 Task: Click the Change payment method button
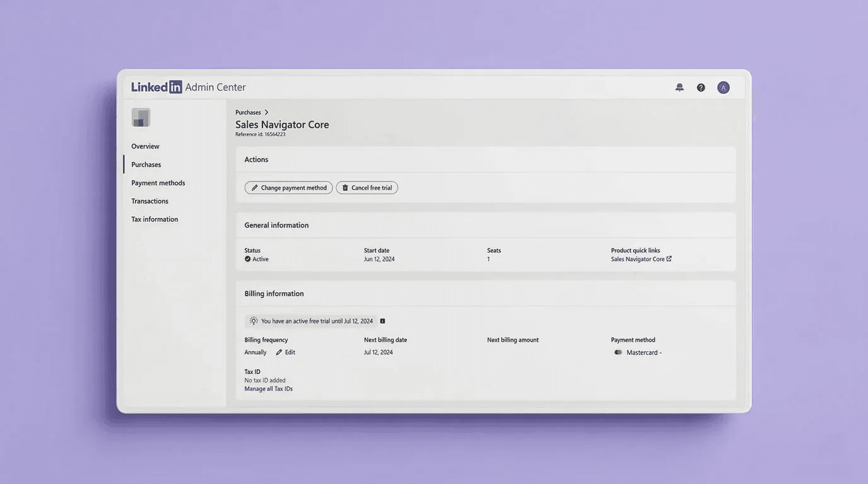click(x=288, y=187)
